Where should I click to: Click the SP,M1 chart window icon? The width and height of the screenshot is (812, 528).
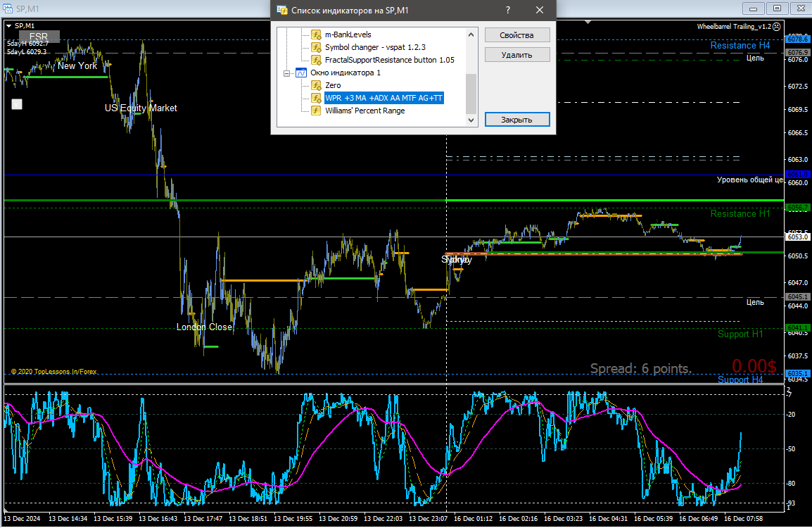(8, 8)
